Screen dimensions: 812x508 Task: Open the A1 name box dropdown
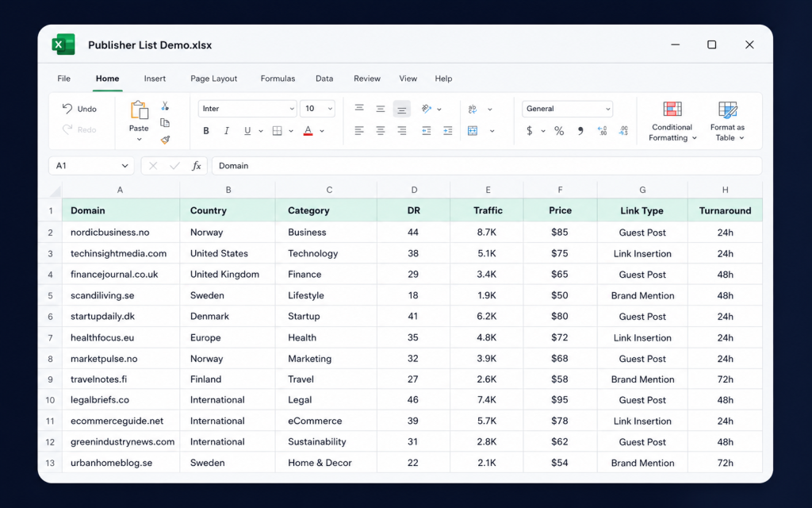pos(124,166)
